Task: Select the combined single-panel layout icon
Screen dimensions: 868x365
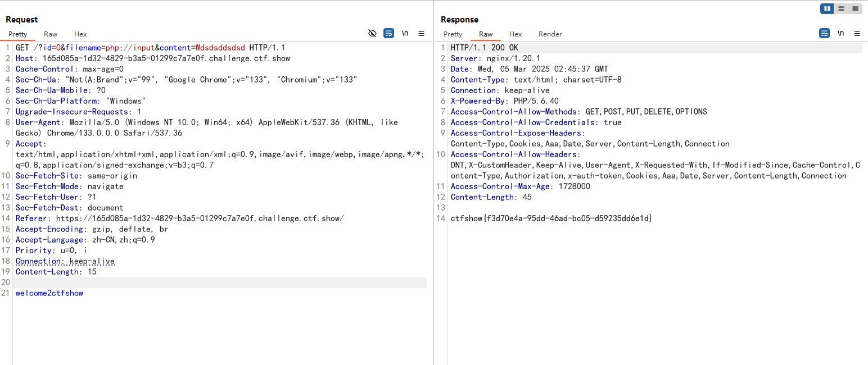Action: pyautogui.click(x=855, y=8)
